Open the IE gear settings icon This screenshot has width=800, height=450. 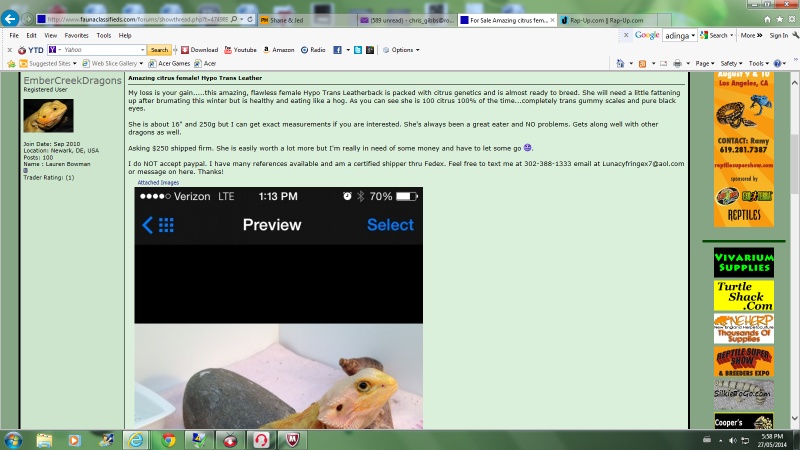(792, 19)
